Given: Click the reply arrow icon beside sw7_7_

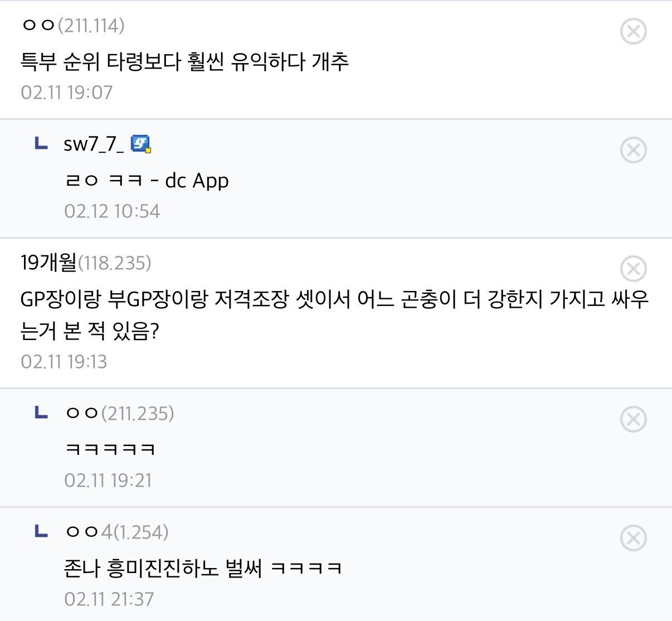Looking at the screenshot, I should (41, 144).
